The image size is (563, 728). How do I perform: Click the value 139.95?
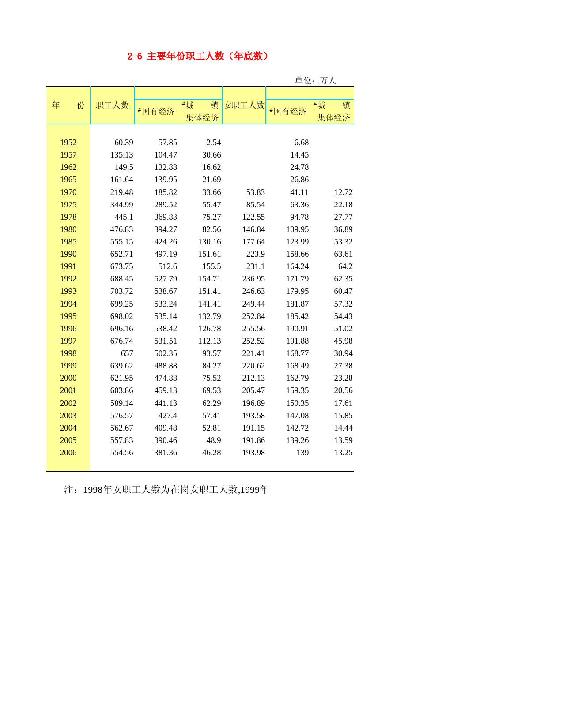click(166, 180)
